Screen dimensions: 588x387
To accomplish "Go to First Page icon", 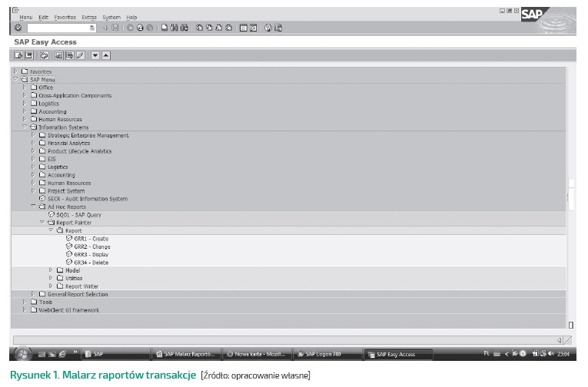I will (200, 28).
